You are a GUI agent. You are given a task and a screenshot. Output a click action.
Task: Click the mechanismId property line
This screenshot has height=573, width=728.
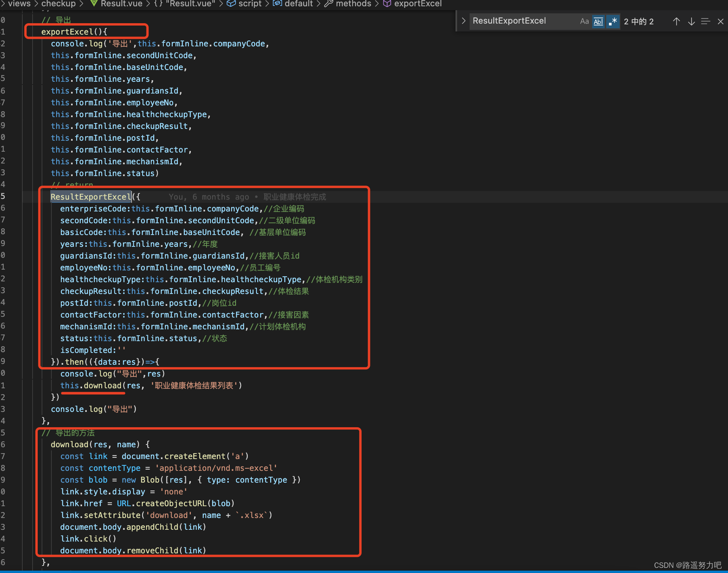183,327
